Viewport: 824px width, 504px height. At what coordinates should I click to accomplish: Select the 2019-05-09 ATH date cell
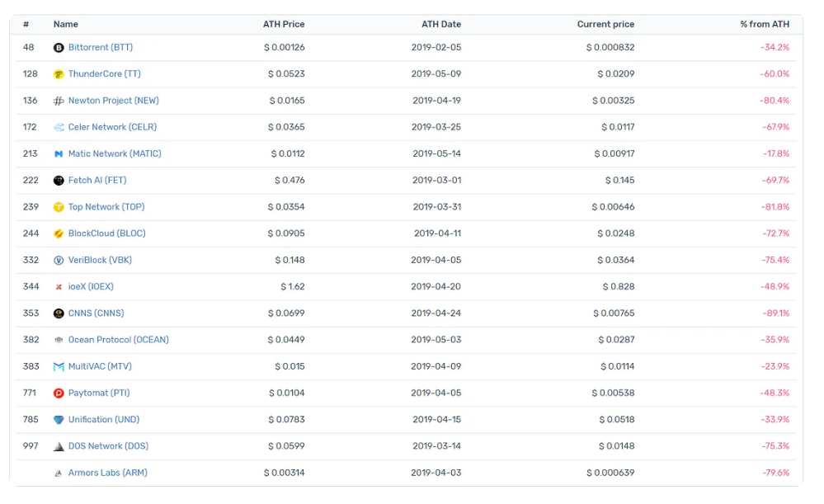point(436,73)
